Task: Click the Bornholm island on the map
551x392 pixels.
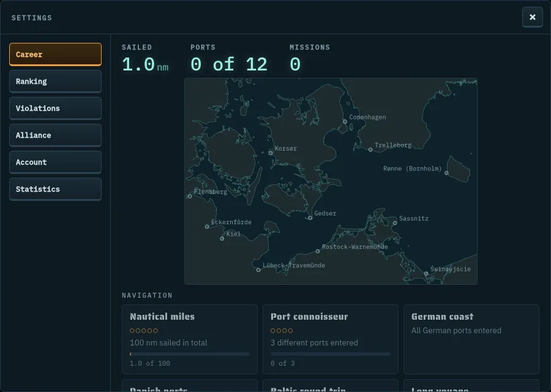Action: 459,170
